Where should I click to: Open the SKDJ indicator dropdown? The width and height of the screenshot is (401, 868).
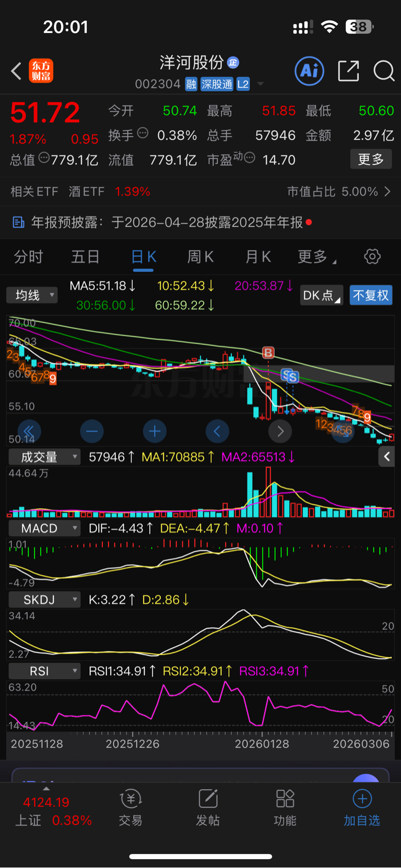click(x=44, y=600)
